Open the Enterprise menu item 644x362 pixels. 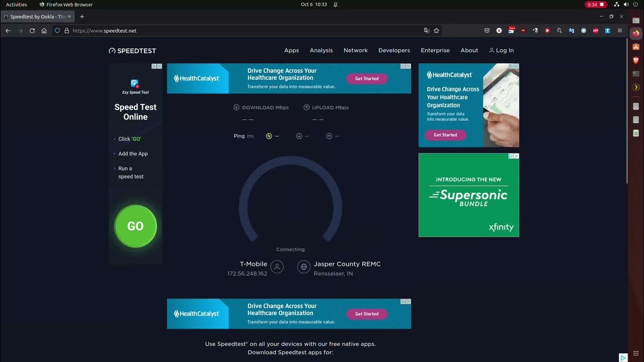click(x=435, y=50)
